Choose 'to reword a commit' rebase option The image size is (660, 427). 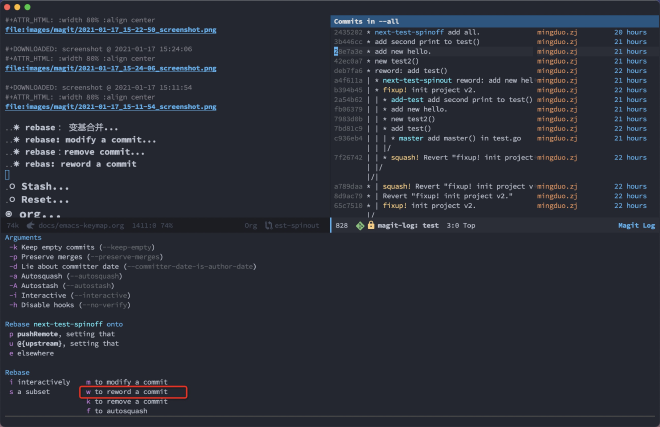(132, 391)
